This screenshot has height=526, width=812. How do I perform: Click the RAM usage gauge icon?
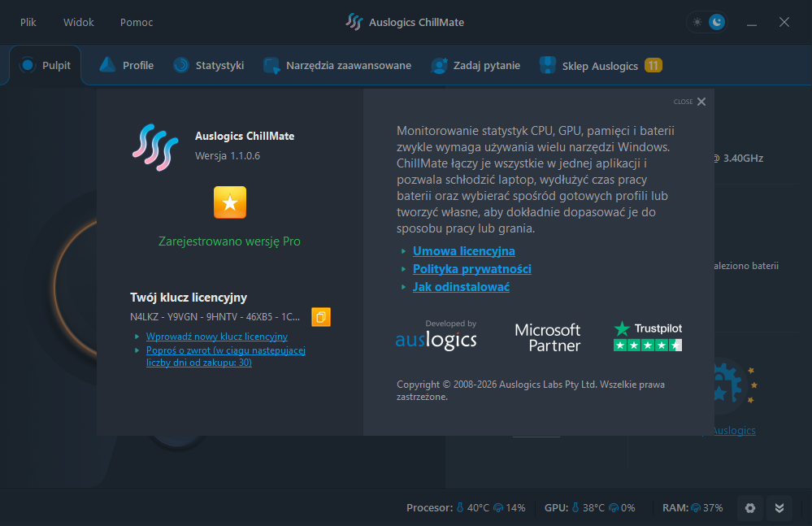(696, 508)
